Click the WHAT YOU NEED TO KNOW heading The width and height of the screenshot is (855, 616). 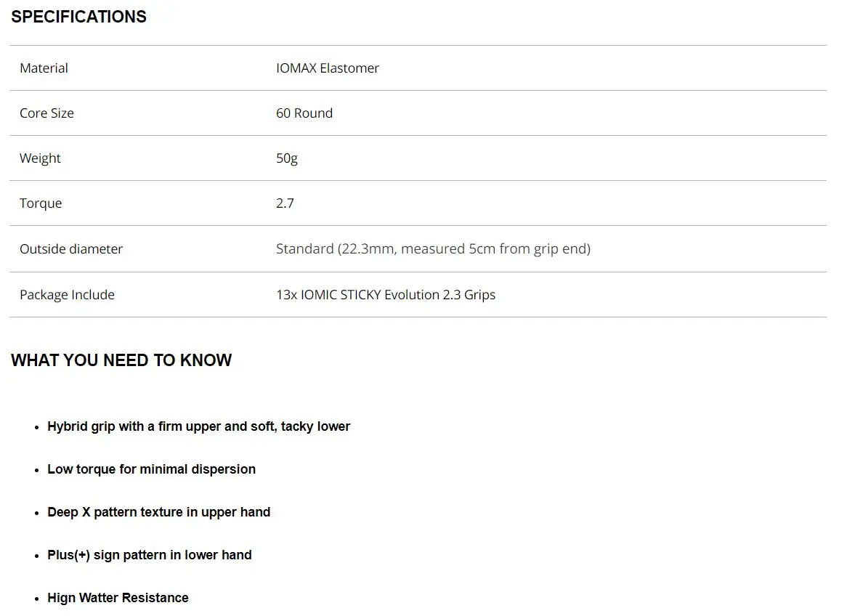121,360
